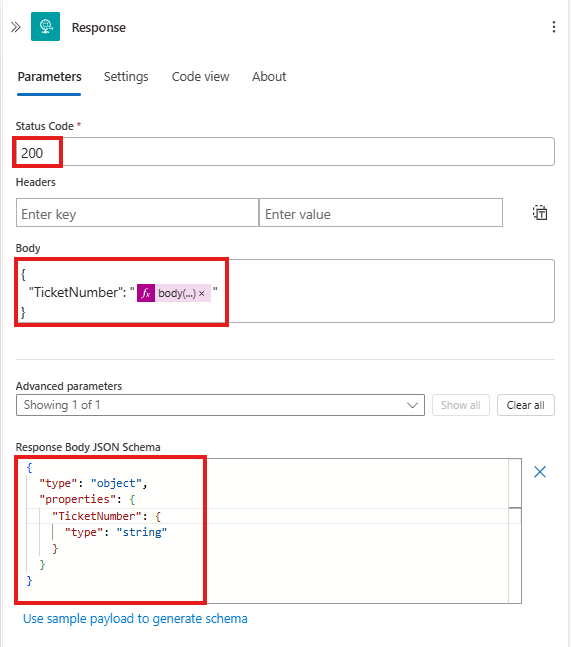Click the "TicketNumber" line in schema editor
The image size is (571, 647).
(106, 516)
